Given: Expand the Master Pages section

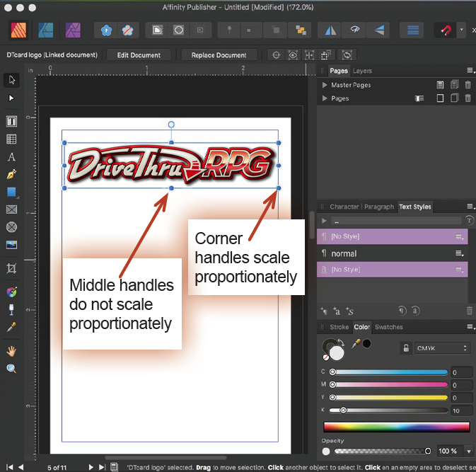Looking at the screenshot, I should click(325, 85).
